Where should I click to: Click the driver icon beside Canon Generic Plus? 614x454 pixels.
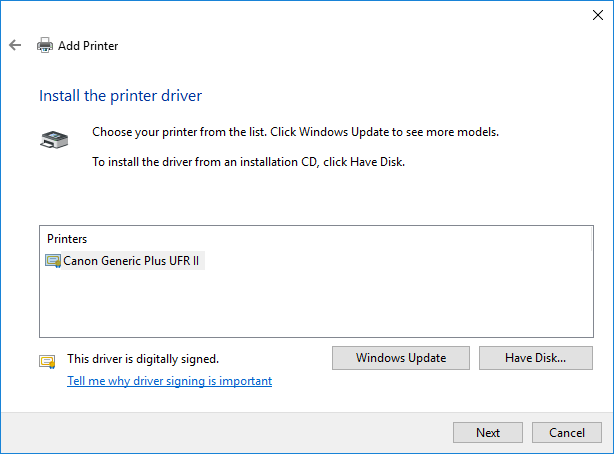[53, 261]
